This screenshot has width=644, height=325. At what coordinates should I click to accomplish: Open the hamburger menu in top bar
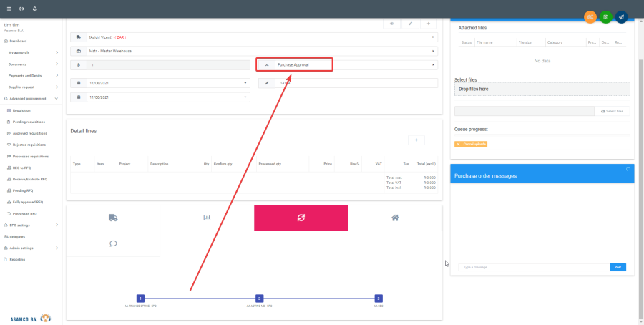pyautogui.click(x=9, y=9)
